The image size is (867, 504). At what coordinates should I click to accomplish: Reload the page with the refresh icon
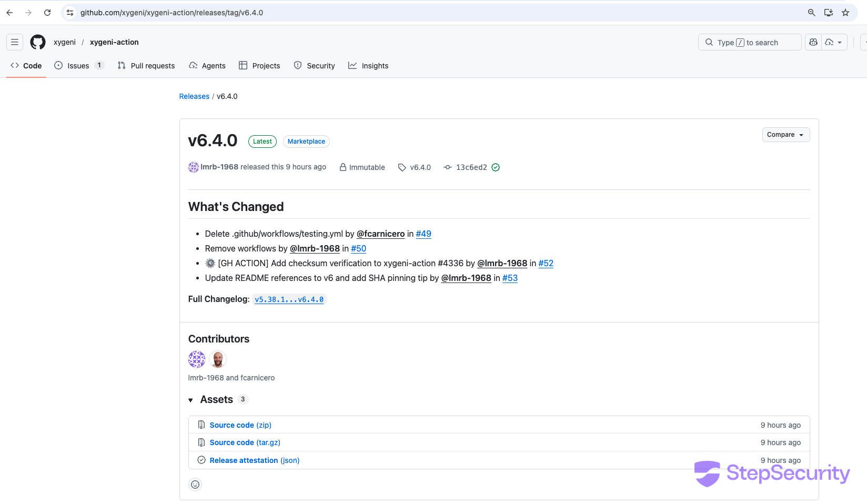pos(47,13)
